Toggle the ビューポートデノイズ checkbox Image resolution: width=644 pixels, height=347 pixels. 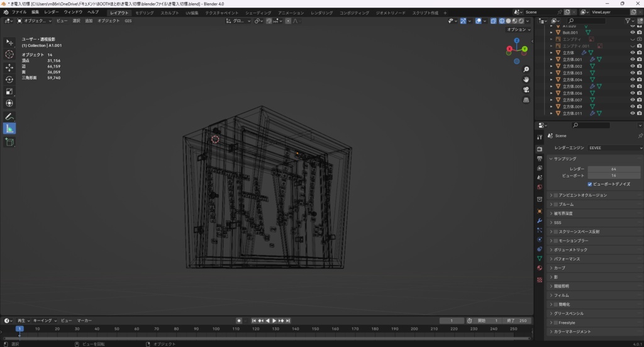(x=590, y=184)
